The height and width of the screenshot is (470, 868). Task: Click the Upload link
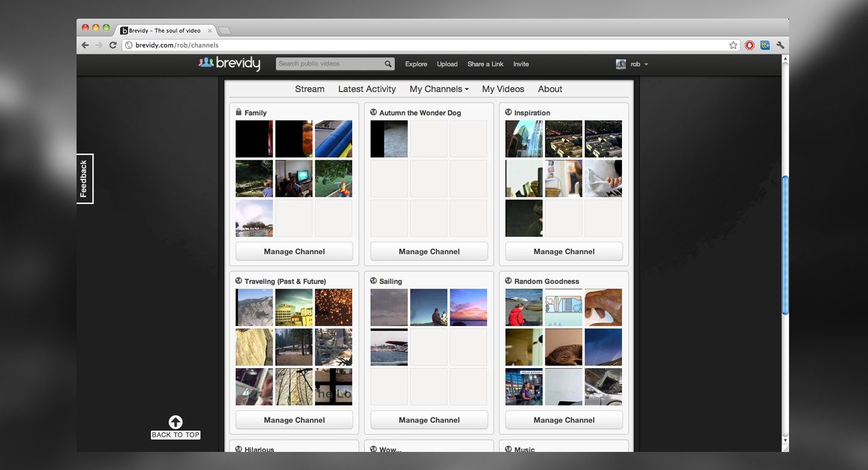coord(447,64)
